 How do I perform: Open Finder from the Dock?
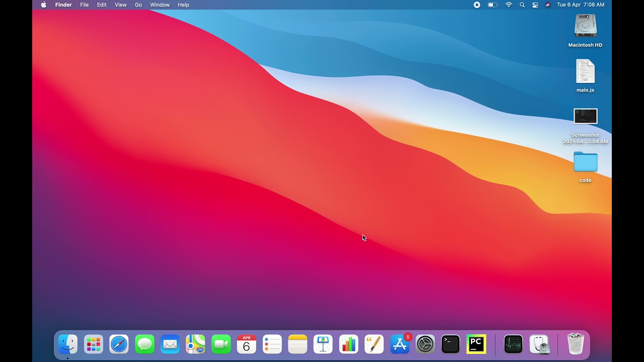[x=68, y=344]
